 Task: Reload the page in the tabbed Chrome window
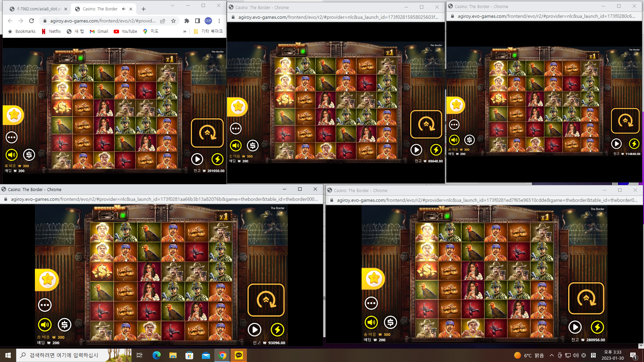[x=32, y=21]
